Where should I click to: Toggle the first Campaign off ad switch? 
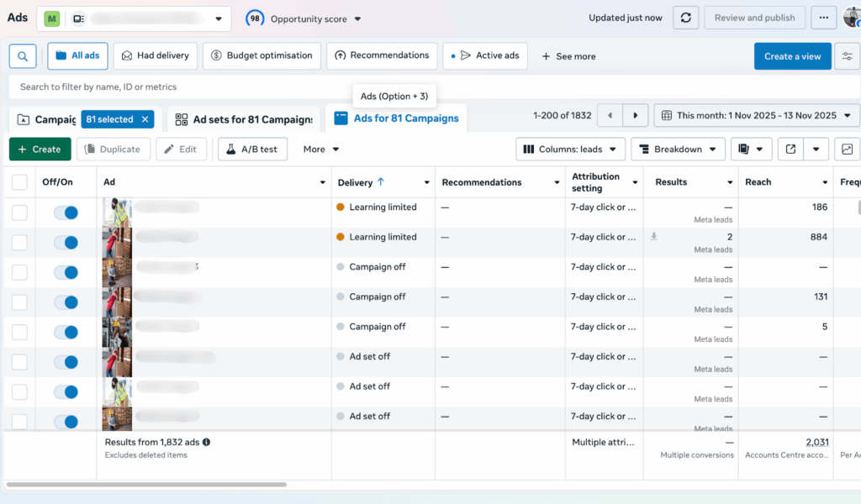coord(66,273)
